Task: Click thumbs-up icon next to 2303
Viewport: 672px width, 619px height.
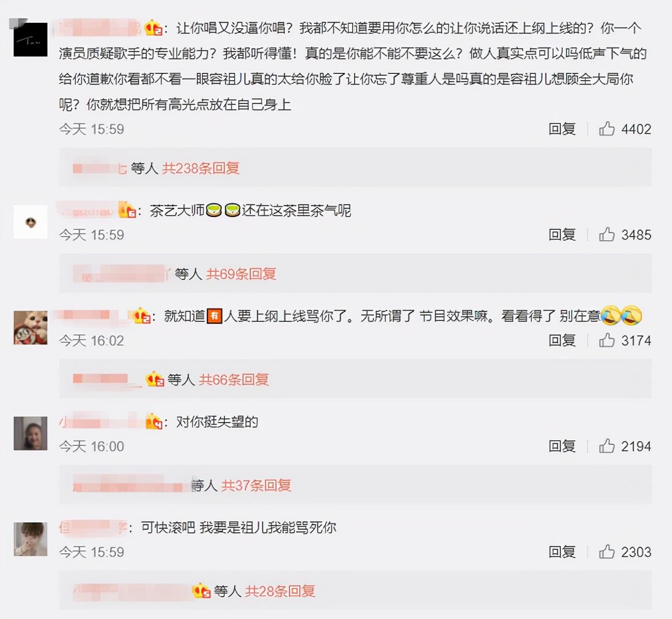Action: [x=607, y=552]
